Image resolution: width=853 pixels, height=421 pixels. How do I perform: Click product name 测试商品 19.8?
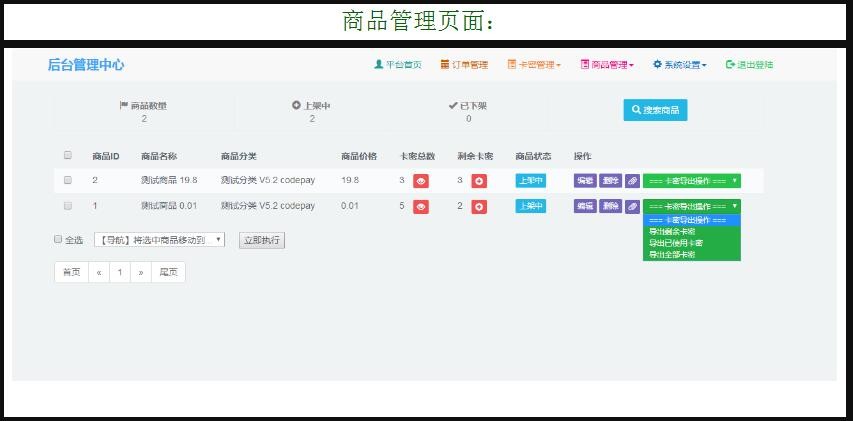coord(169,180)
